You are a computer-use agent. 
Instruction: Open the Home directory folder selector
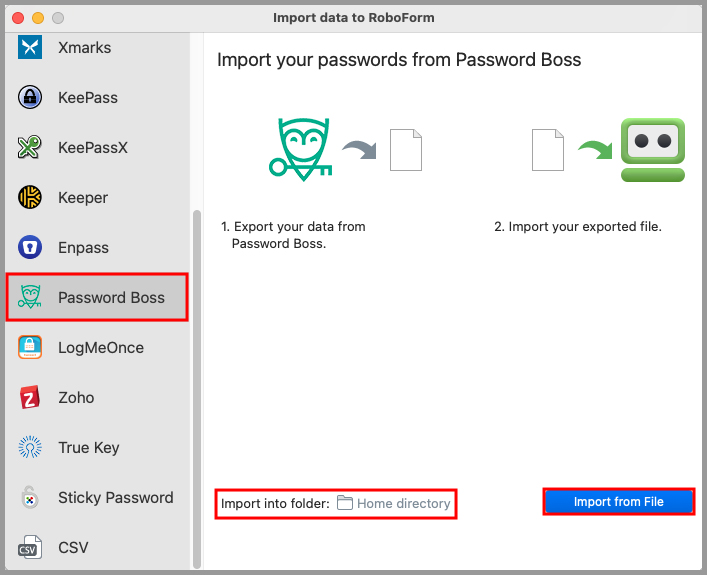tap(403, 503)
